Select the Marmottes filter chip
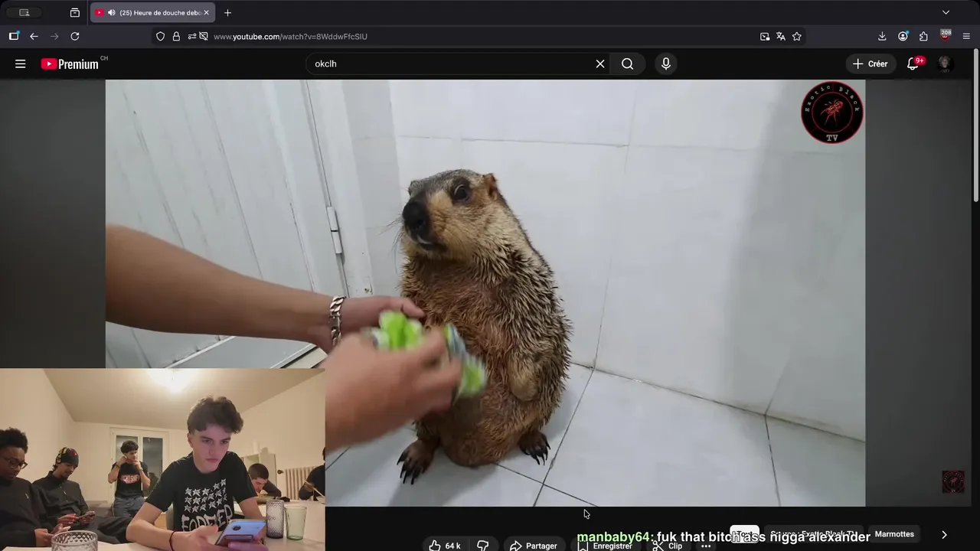This screenshot has height=551, width=980. [894, 534]
